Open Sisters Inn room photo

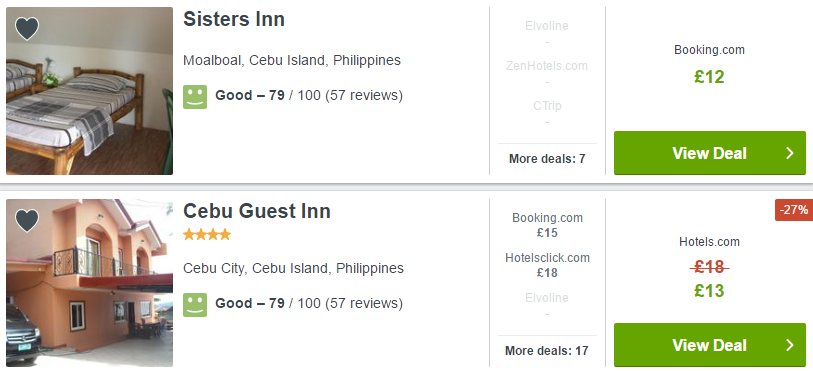click(x=89, y=91)
